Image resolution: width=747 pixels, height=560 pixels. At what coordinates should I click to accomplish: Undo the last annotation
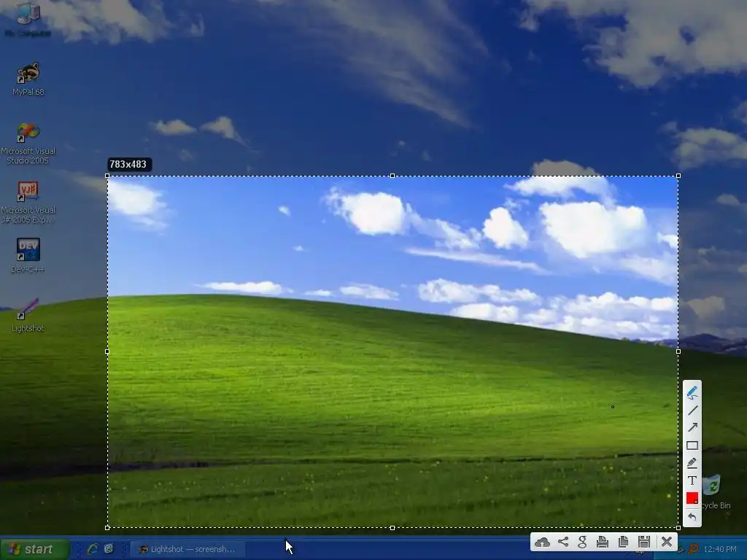(692, 517)
